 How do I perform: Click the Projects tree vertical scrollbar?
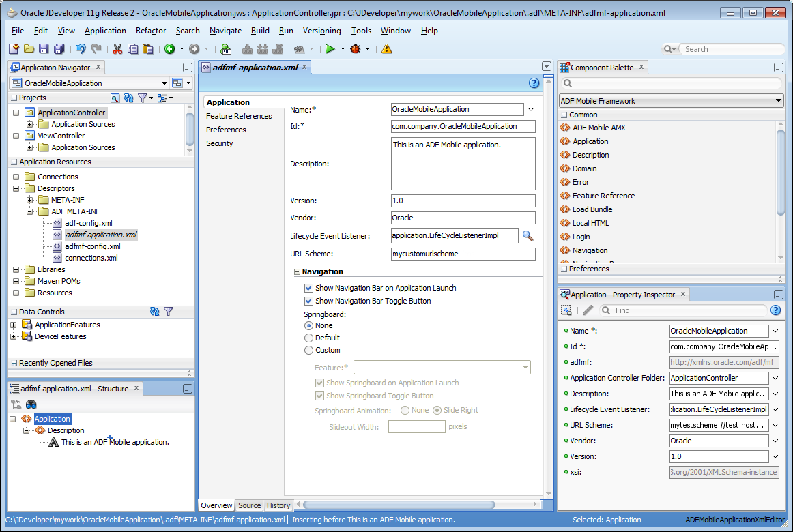tap(190, 129)
